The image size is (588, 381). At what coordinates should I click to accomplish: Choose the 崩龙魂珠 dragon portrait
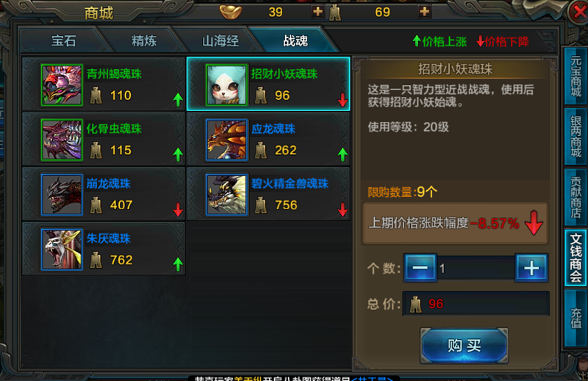coord(62,195)
